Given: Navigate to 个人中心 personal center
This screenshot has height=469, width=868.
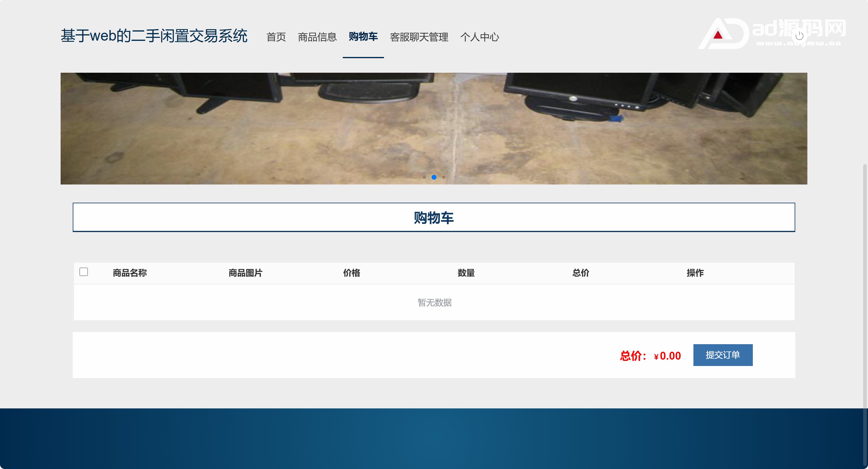Looking at the screenshot, I should point(479,37).
